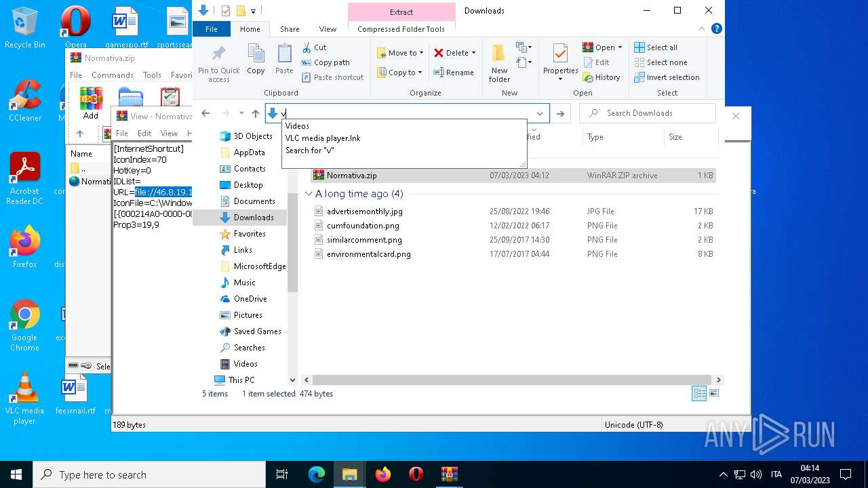Open Edit menu in View window
The width and height of the screenshot is (868, 488).
coord(144,134)
